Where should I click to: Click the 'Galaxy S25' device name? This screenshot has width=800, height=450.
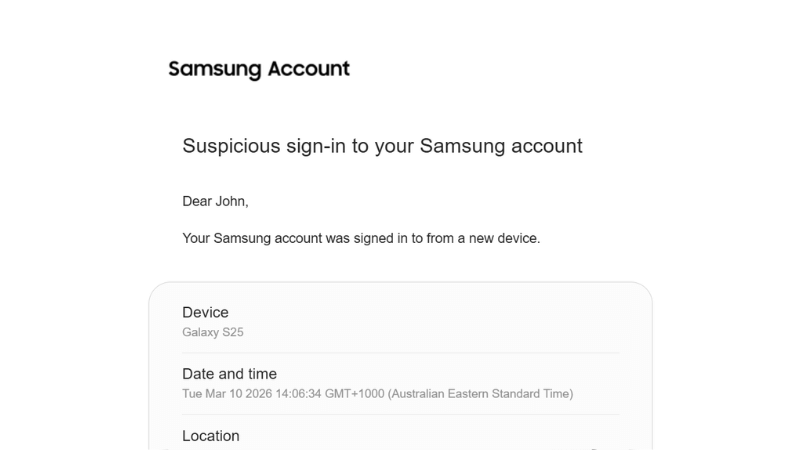(x=212, y=332)
